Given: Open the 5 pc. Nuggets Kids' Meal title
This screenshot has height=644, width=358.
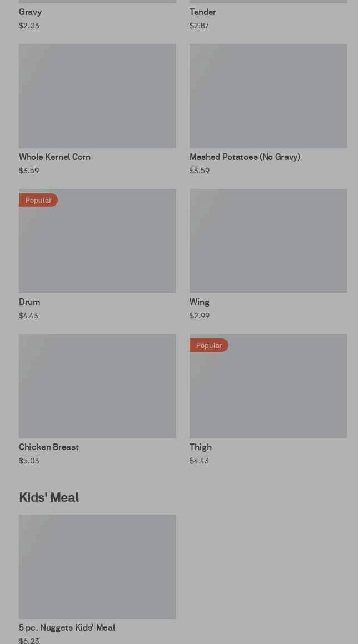Looking at the screenshot, I should (67, 627).
